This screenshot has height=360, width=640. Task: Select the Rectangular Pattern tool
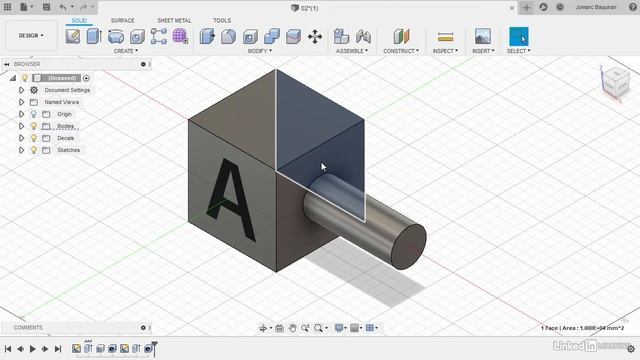tap(159, 36)
